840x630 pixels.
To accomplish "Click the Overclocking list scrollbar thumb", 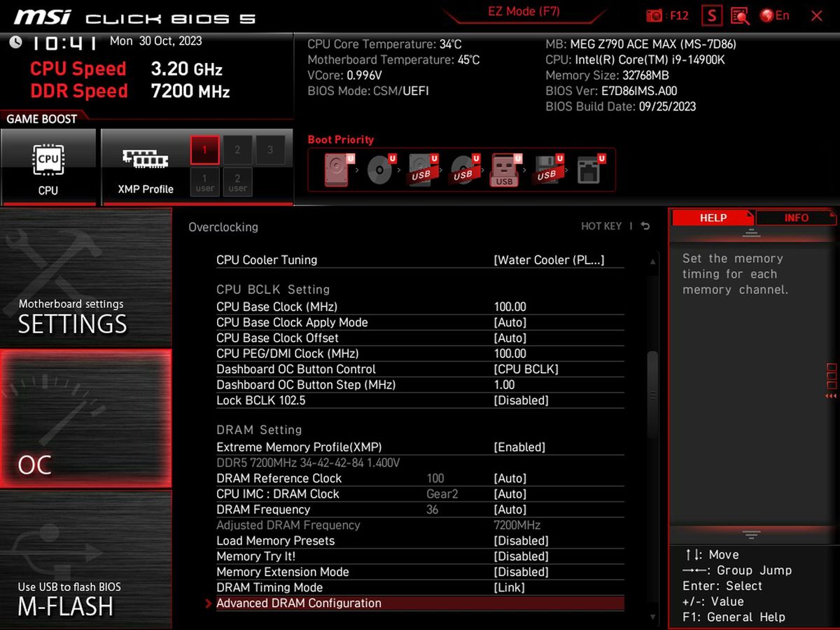I will pos(652,395).
